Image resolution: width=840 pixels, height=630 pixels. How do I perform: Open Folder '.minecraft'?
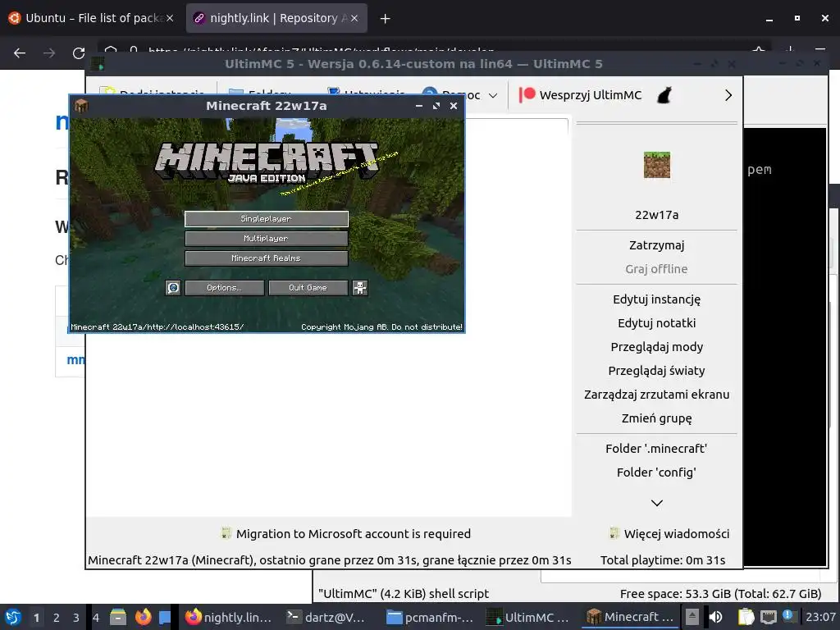coord(657,449)
